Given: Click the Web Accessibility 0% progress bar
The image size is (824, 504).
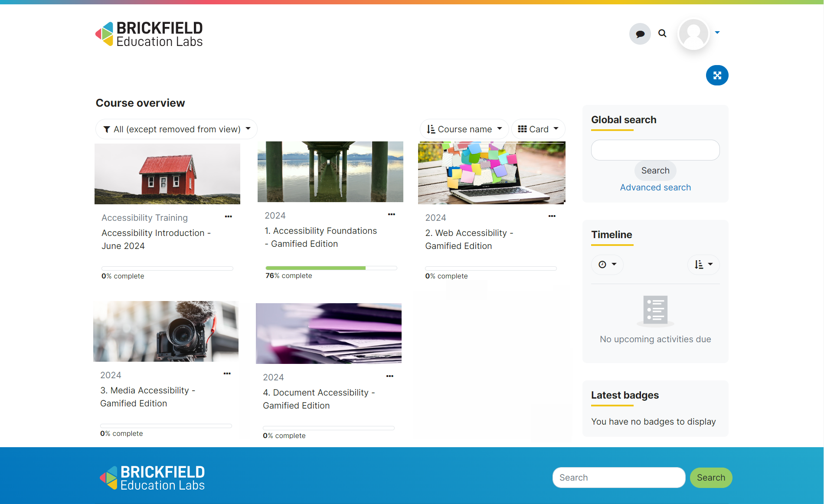Looking at the screenshot, I should 491,268.
